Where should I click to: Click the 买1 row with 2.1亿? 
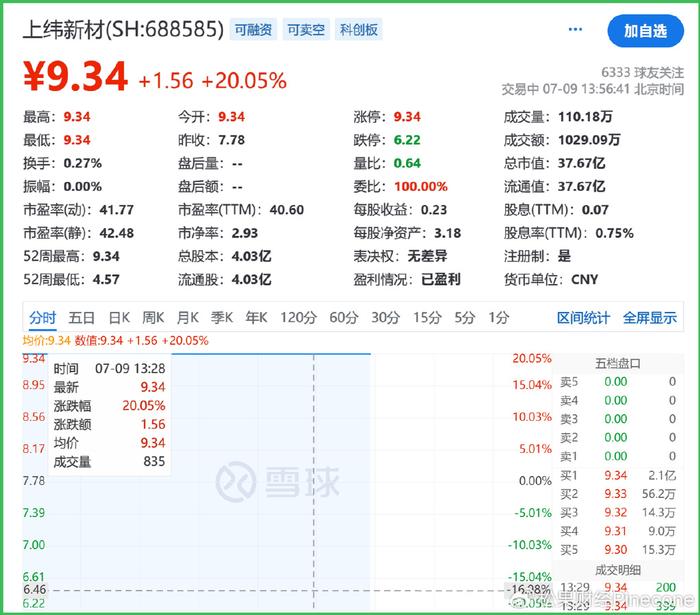[618, 475]
